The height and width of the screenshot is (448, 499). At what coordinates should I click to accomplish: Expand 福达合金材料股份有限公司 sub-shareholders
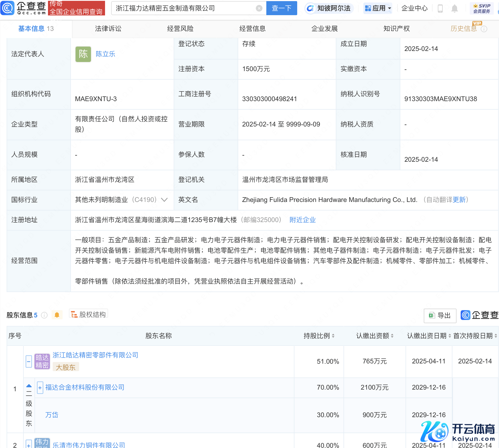[40, 388]
